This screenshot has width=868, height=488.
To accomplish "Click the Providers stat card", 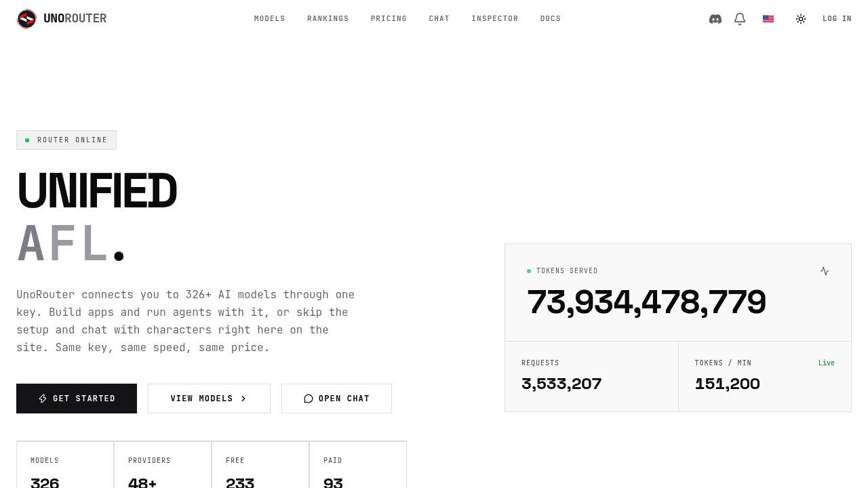I will [x=163, y=465].
